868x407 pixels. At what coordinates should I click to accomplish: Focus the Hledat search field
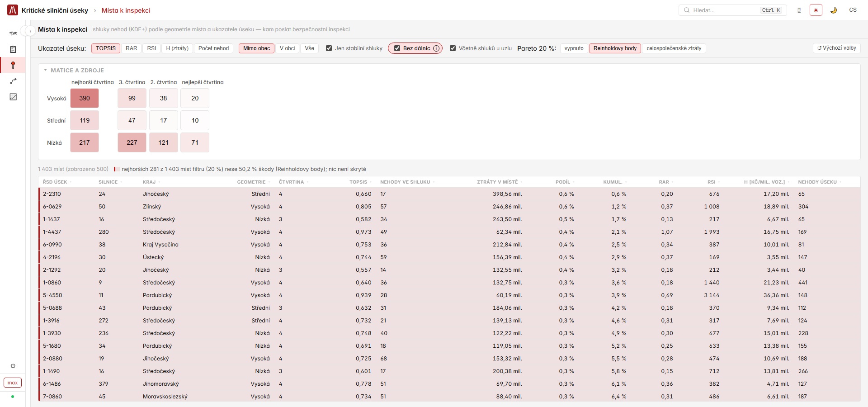[732, 10]
